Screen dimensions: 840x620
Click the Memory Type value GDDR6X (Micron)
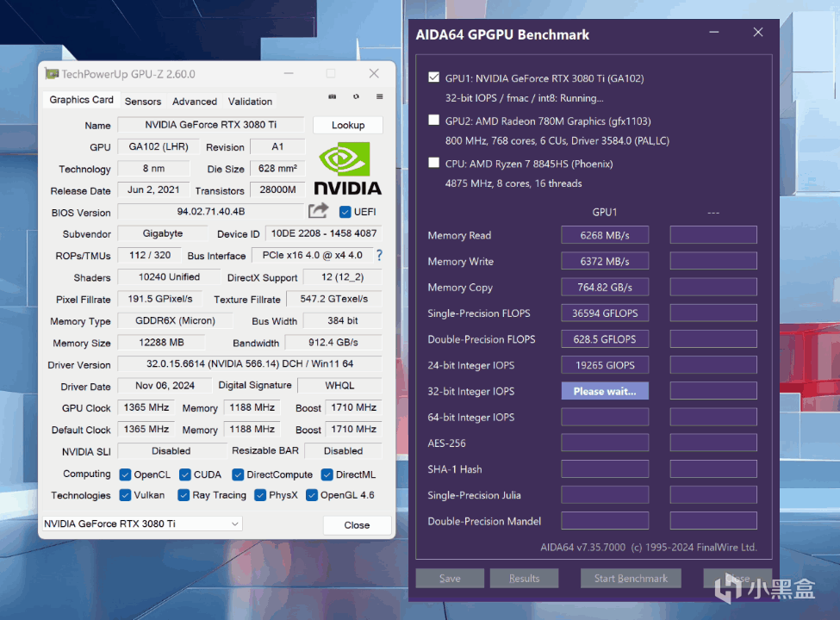pyautogui.click(x=175, y=320)
